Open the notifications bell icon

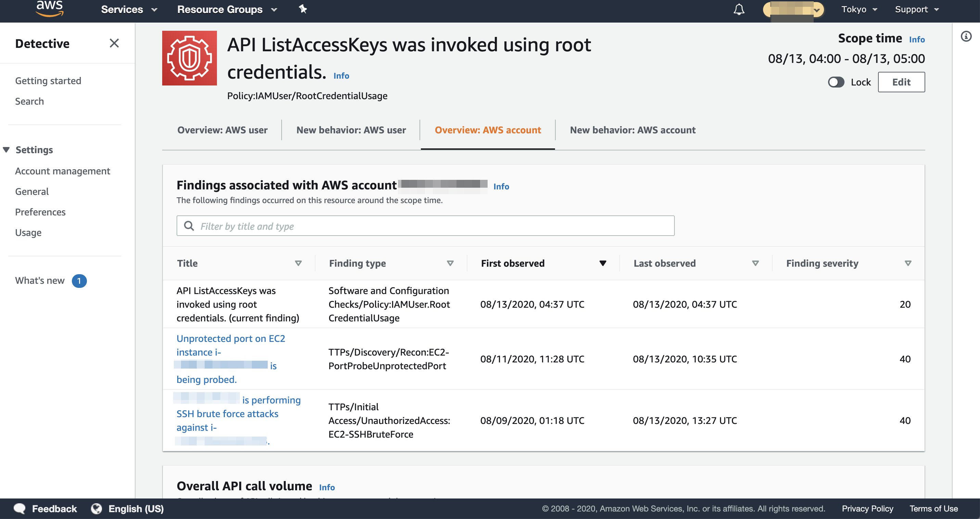click(x=739, y=9)
